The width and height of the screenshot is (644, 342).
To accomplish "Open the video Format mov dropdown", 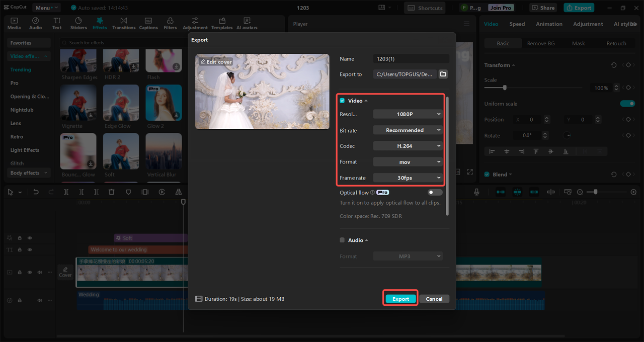I will click(x=408, y=162).
